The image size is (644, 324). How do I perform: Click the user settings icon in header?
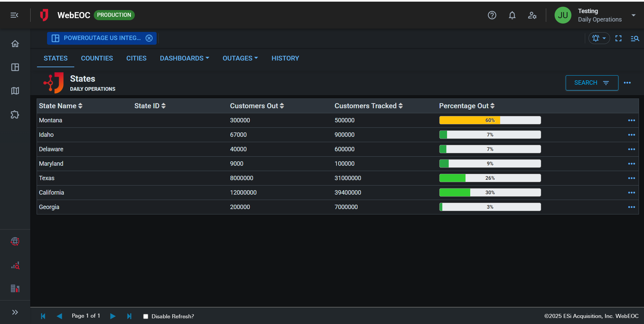(532, 15)
